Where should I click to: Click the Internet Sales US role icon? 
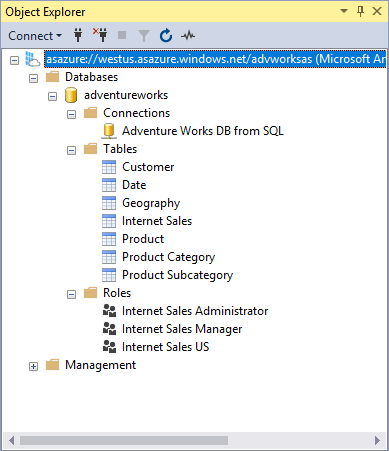point(109,347)
